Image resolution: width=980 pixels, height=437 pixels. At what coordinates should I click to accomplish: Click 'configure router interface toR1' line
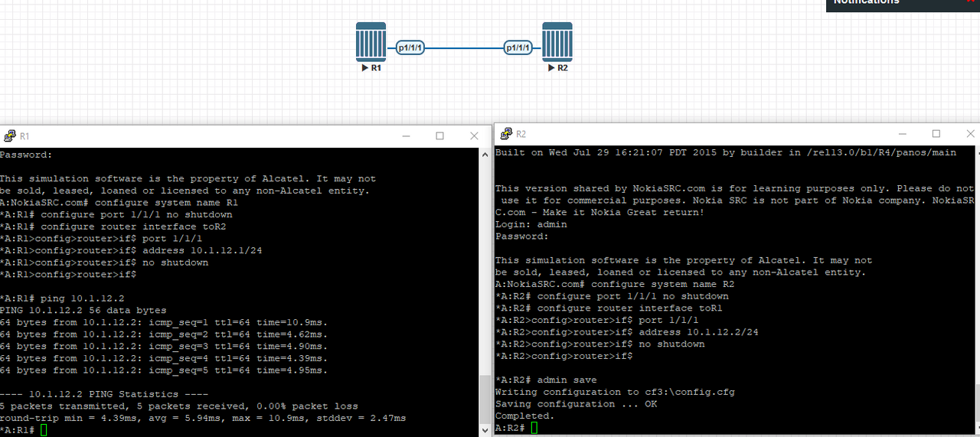click(609, 308)
